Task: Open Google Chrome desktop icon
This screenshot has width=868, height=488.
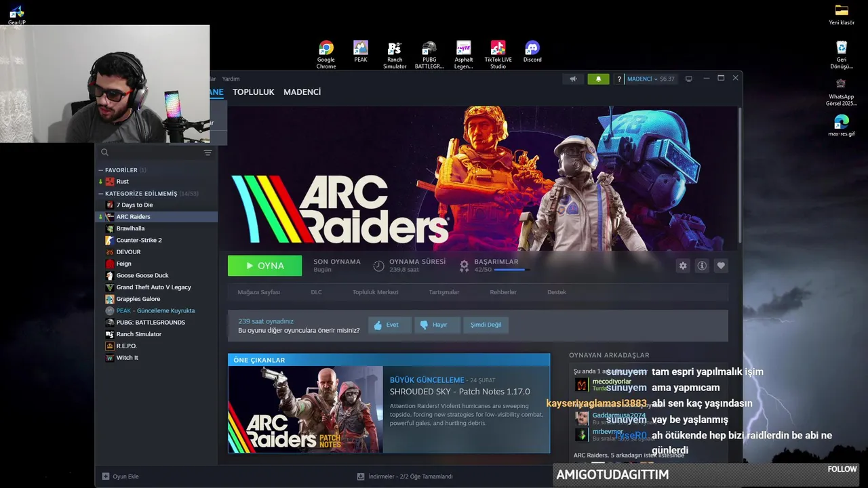Action: (x=326, y=55)
